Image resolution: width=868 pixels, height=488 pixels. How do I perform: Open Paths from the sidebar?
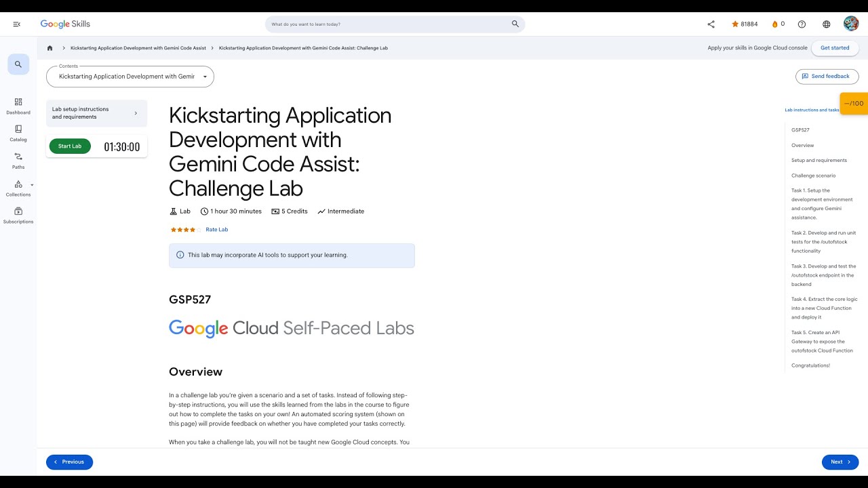click(x=18, y=161)
